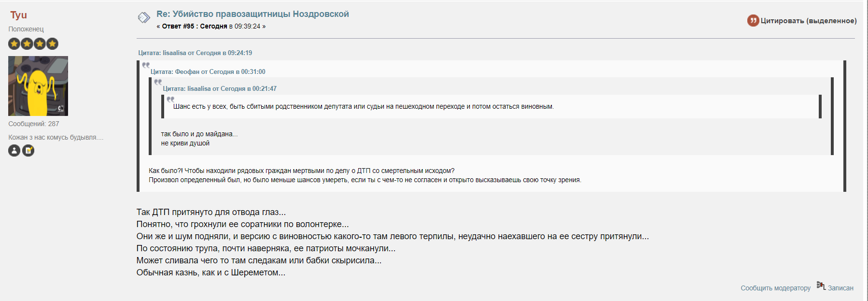Viewport: 868px width, 301px height.
Task: Click the quote mark icon on the outer quote block
Action: click(x=146, y=65)
